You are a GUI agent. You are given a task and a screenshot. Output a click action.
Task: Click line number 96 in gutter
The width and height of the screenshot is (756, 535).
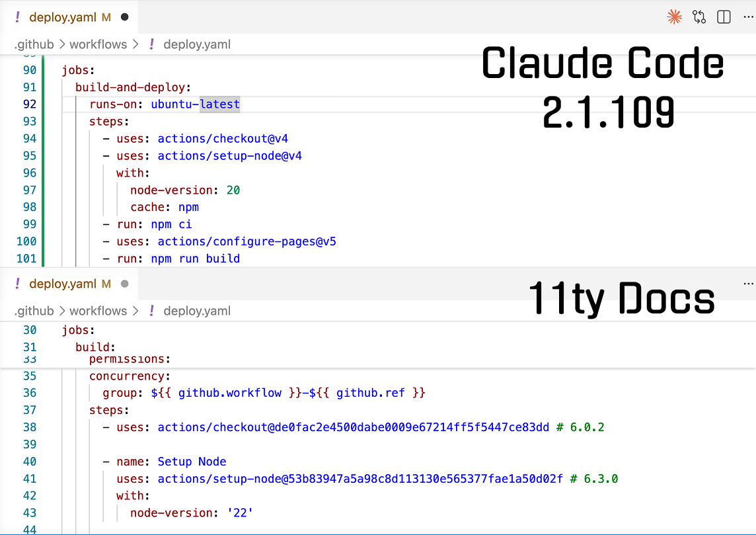30,173
